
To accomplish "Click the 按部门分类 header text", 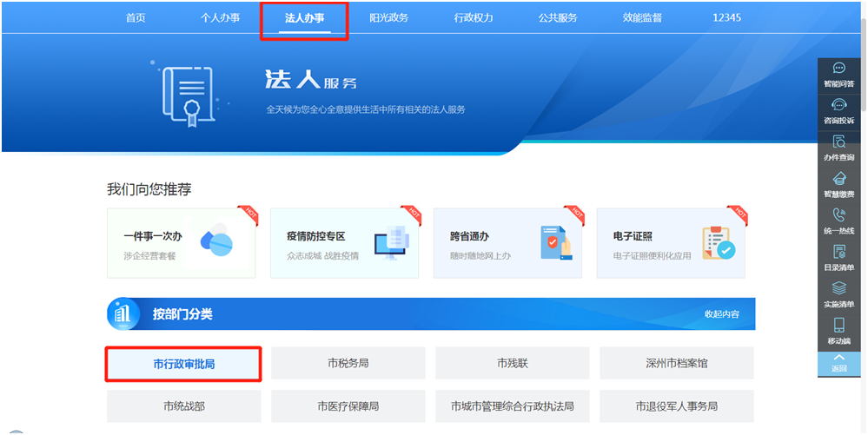I will click(182, 315).
